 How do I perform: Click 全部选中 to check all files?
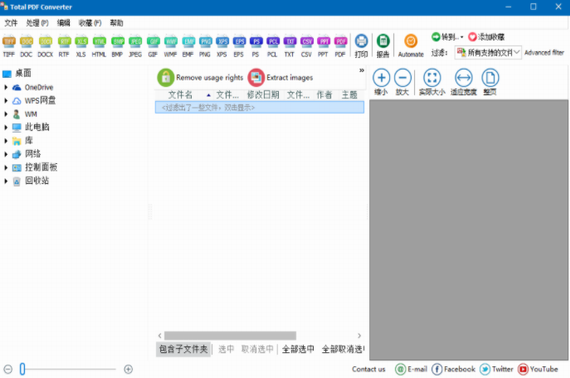click(x=298, y=349)
